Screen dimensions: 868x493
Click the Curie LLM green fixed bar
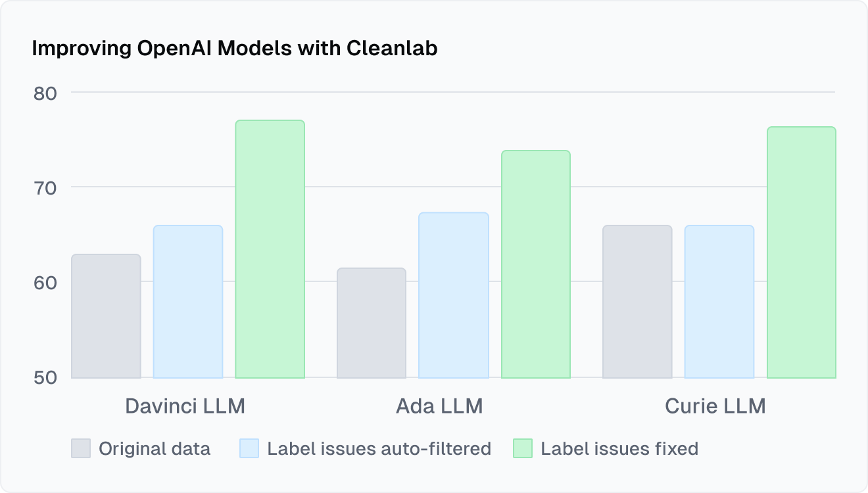[x=801, y=252]
